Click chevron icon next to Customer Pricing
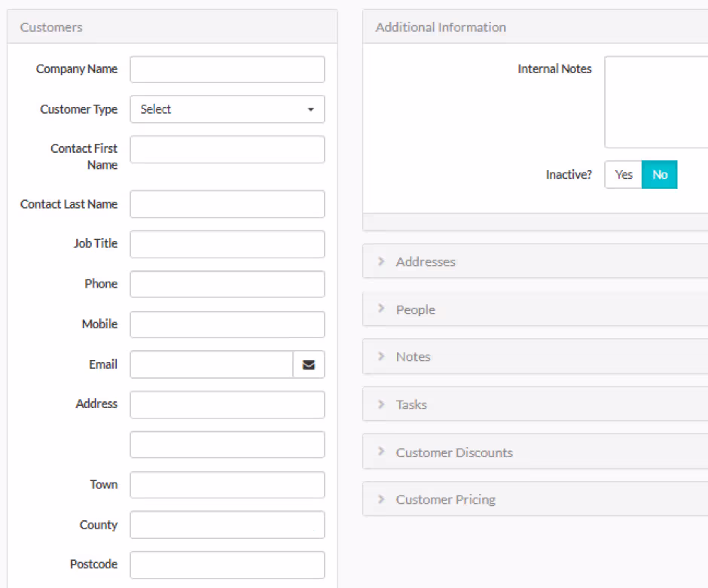The height and width of the screenshot is (588, 708). coord(381,499)
